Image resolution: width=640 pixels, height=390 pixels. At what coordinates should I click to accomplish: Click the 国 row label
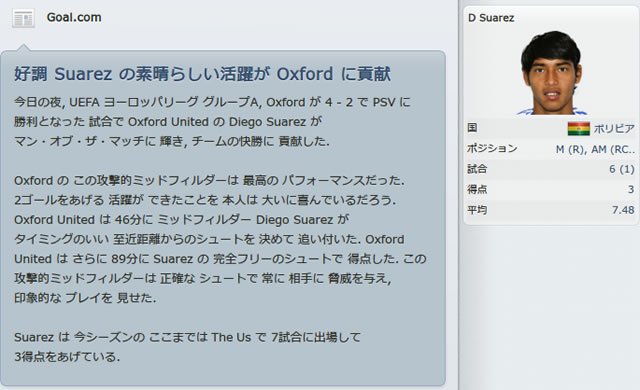pyautogui.click(x=472, y=128)
